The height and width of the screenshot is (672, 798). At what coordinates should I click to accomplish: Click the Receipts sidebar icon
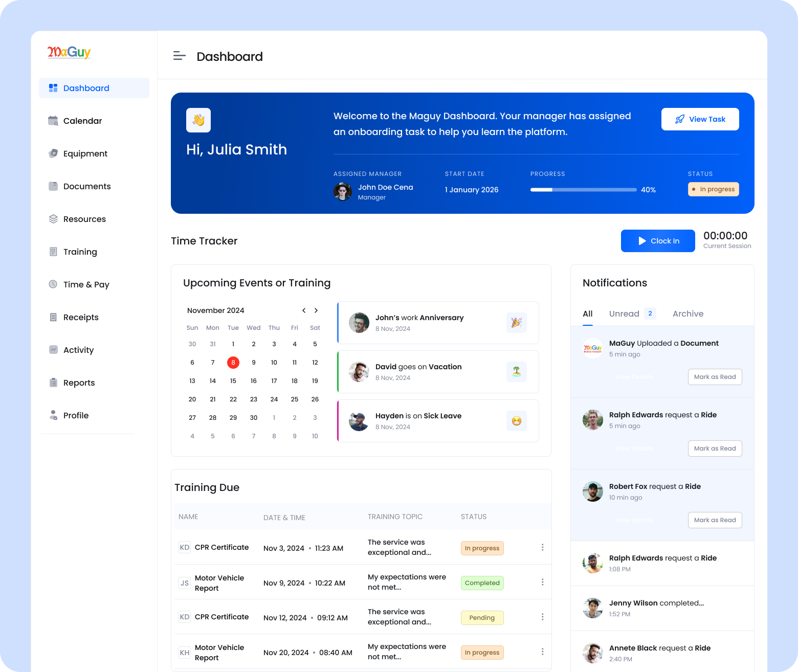53,317
